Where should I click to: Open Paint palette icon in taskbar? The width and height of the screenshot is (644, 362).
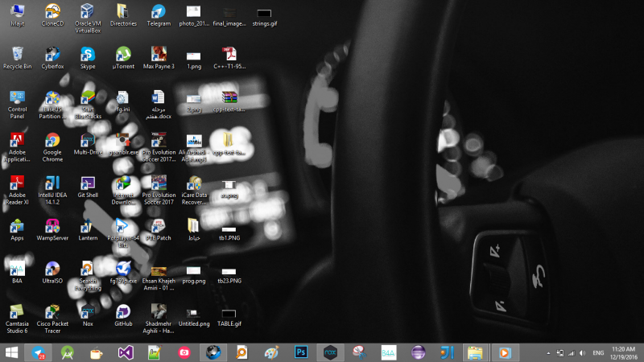pyautogui.click(x=271, y=352)
